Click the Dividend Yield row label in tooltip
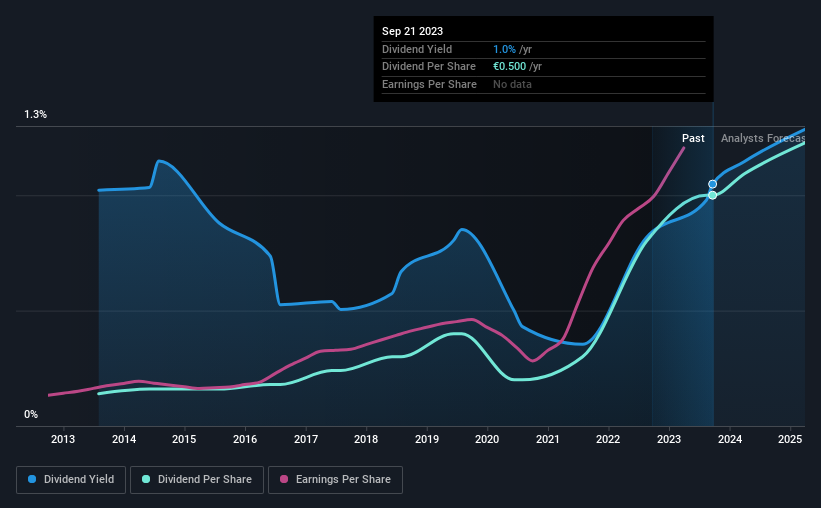821x508 pixels. 417,49
